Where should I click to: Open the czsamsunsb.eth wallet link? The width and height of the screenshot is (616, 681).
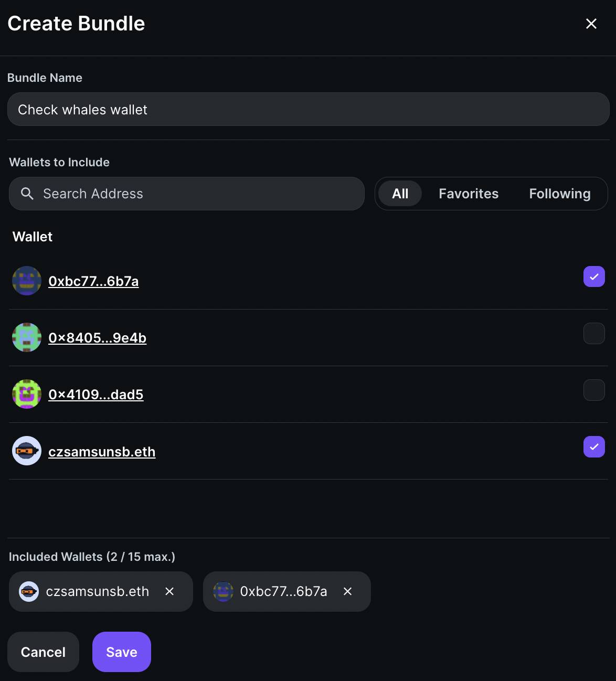coord(102,452)
